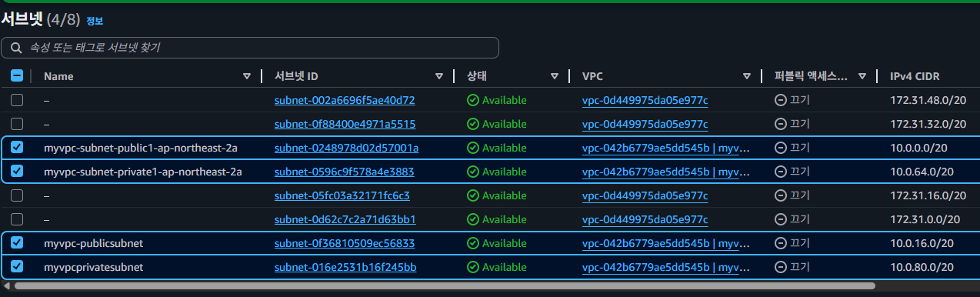Screen dimensions: 980x297
Task: Open sort arrow on 서브넷 ID column
Action: 439,76
